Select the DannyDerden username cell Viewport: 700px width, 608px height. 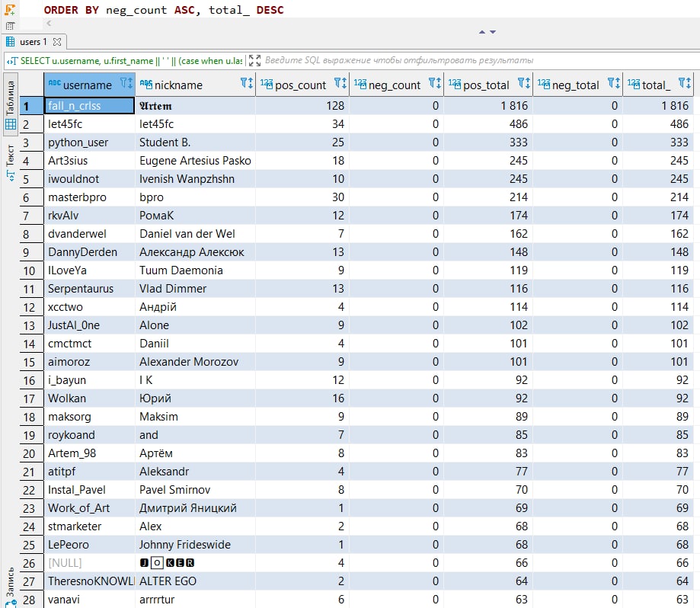coord(89,252)
